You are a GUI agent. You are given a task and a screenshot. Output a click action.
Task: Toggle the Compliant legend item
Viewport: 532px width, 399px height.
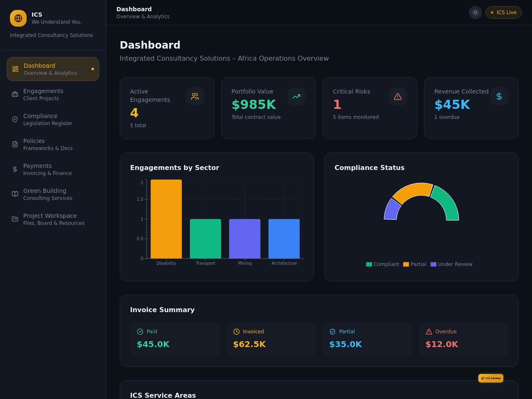click(382, 264)
